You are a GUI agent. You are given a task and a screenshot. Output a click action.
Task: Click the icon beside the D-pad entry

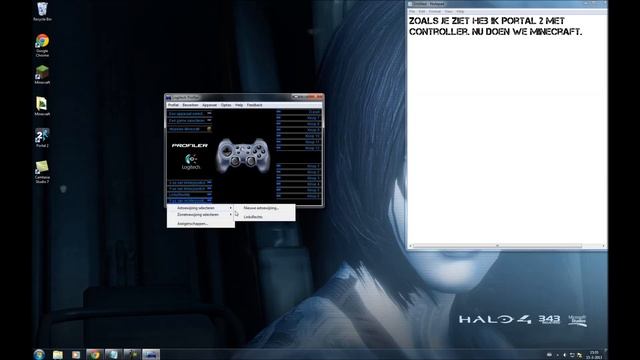(278, 111)
